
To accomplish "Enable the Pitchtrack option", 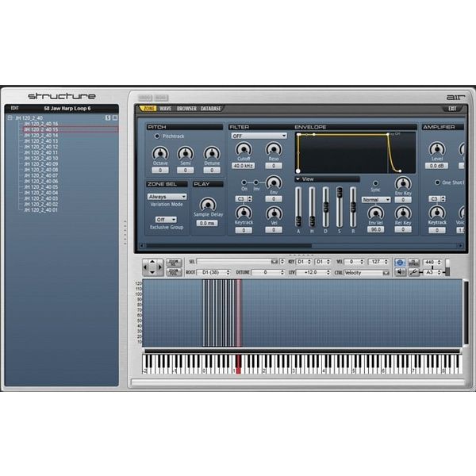I will [x=157, y=136].
